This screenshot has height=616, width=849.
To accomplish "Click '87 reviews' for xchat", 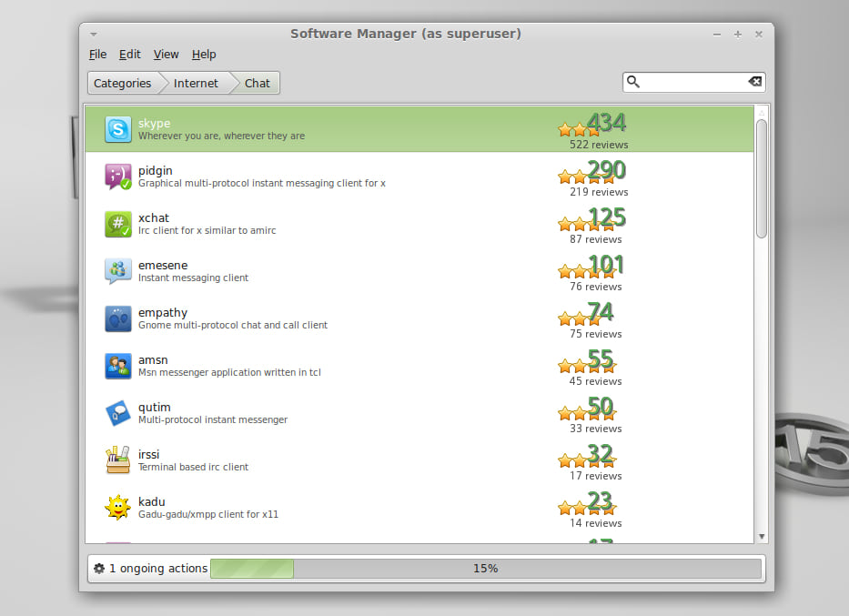I will tap(595, 239).
